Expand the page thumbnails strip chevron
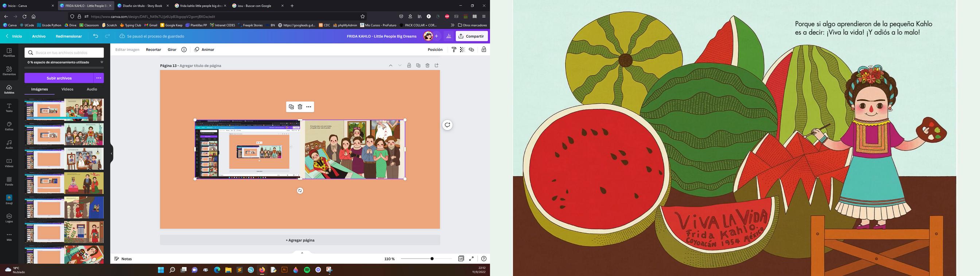980x276 pixels. (x=302, y=253)
